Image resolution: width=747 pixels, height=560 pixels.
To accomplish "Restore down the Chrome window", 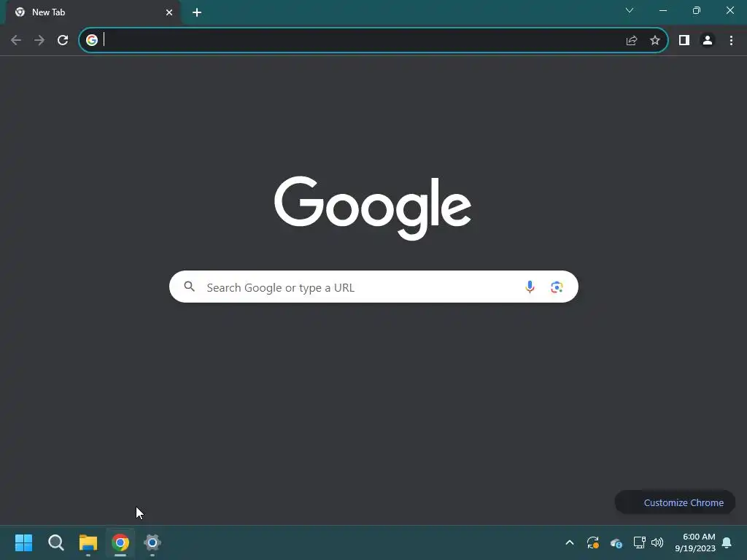I will 697,10.
